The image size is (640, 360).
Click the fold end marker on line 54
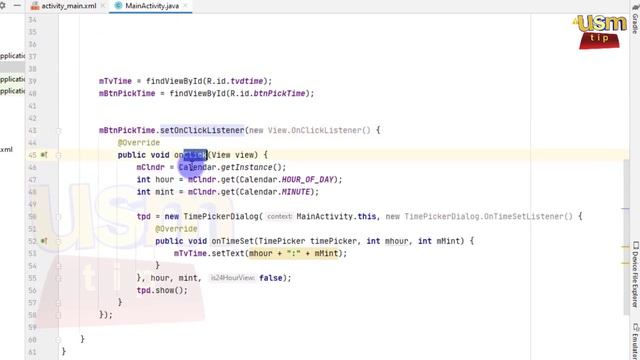click(58, 266)
